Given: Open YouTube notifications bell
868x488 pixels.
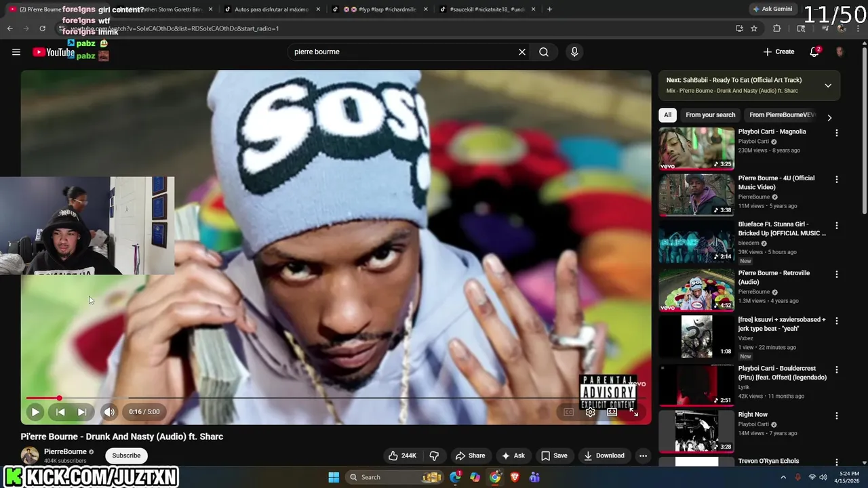Looking at the screenshot, I should tap(815, 52).
